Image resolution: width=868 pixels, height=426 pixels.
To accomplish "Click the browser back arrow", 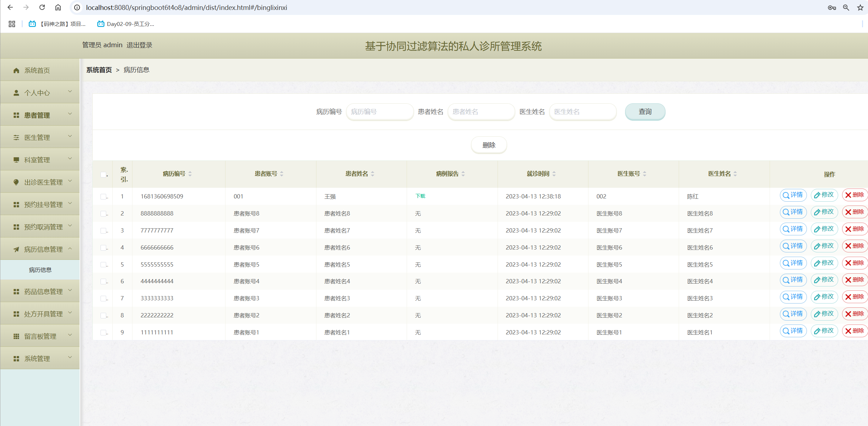I will click(x=10, y=7).
